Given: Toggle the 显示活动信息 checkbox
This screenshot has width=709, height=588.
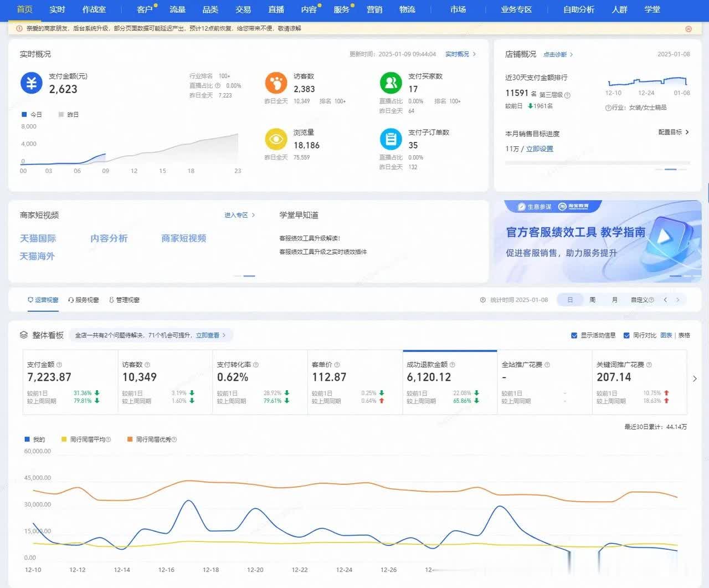Looking at the screenshot, I should pyautogui.click(x=574, y=335).
